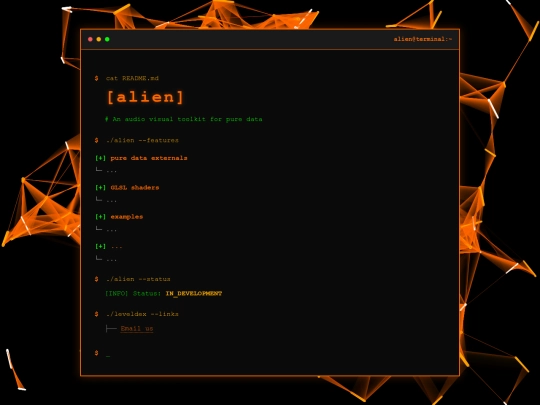
Task: Click the './alien --status' command
Action: [138, 279]
